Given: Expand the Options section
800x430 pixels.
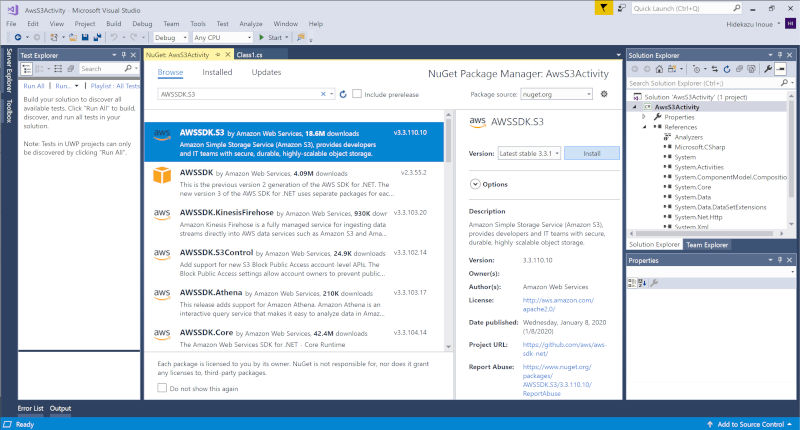Looking at the screenshot, I should pyautogui.click(x=474, y=184).
